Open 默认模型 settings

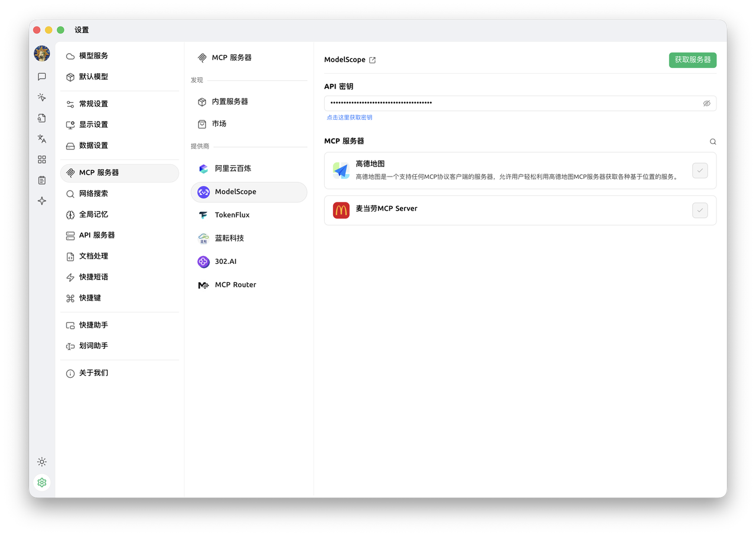(119, 77)
